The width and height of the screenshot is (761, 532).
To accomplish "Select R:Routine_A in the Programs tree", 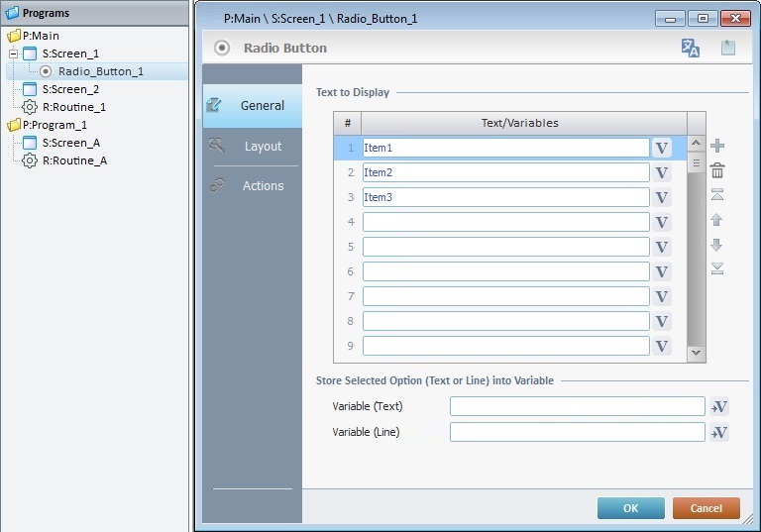I will 74,160.
